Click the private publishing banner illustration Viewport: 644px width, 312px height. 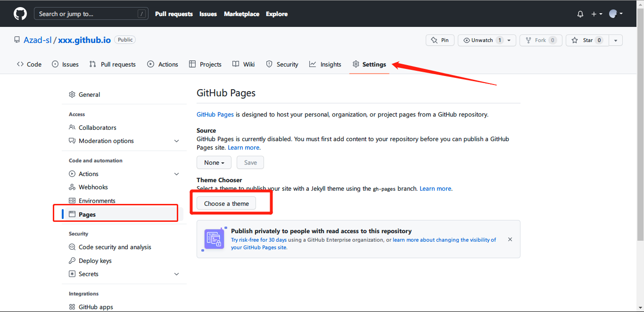214,239
